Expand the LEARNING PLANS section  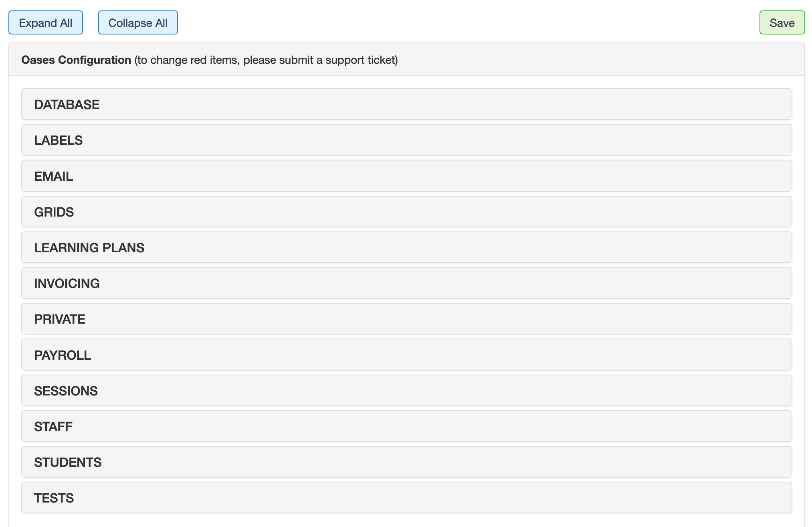[406, 247]
